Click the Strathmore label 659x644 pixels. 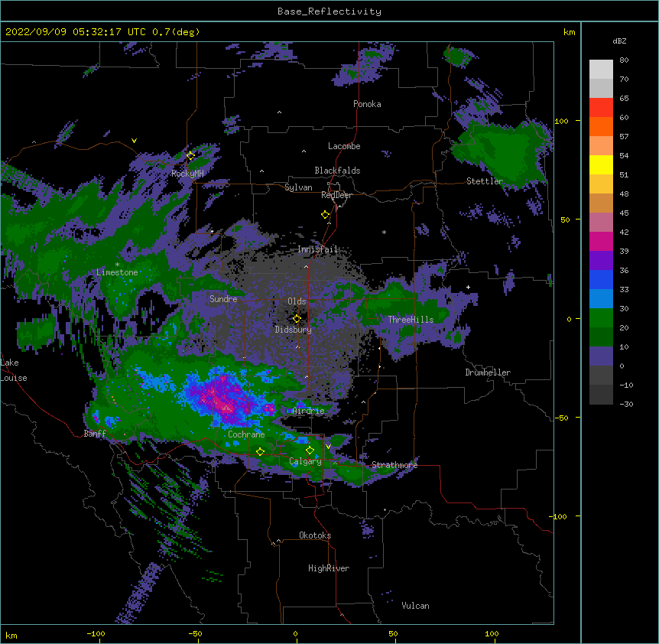394,465
